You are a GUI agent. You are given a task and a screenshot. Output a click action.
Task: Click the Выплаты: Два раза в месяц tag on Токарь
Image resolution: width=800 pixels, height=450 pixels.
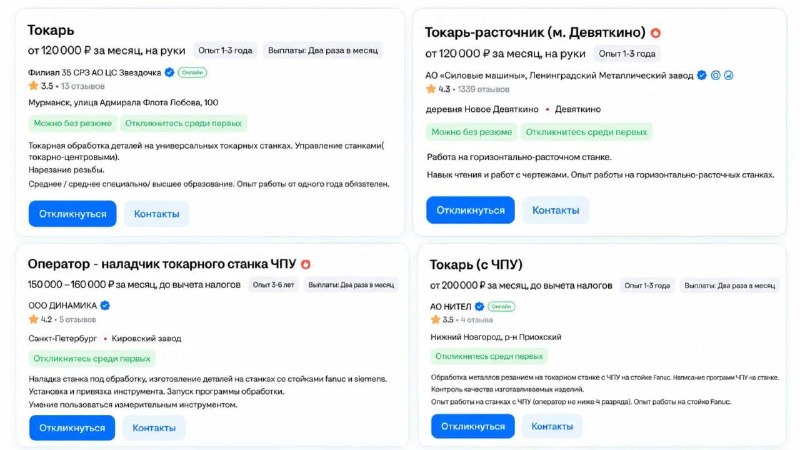[323, 51]
